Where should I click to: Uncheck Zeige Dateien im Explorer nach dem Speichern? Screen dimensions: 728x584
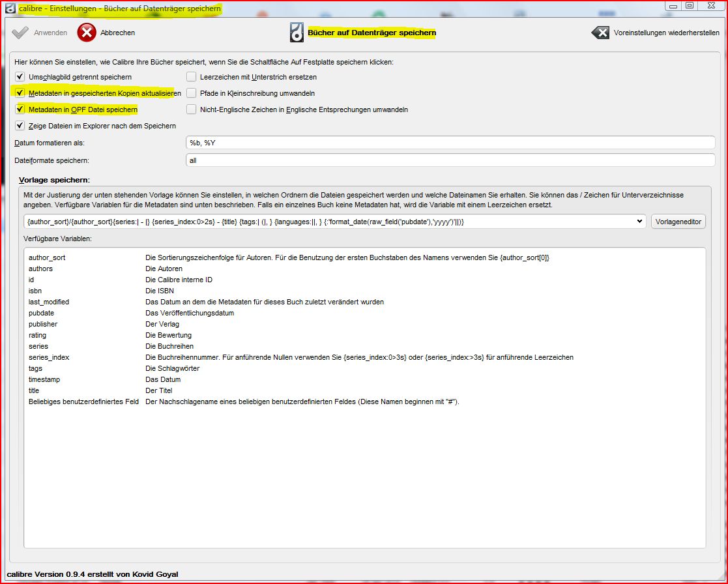tap(20, 125)
